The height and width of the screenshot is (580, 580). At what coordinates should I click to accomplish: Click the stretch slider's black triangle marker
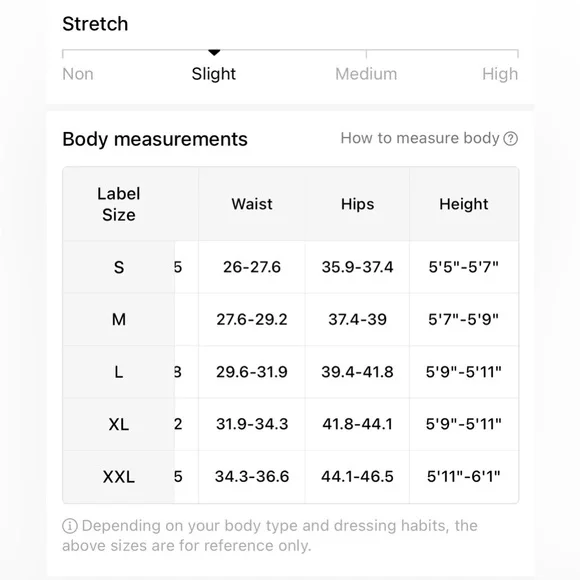click(214, 53)
